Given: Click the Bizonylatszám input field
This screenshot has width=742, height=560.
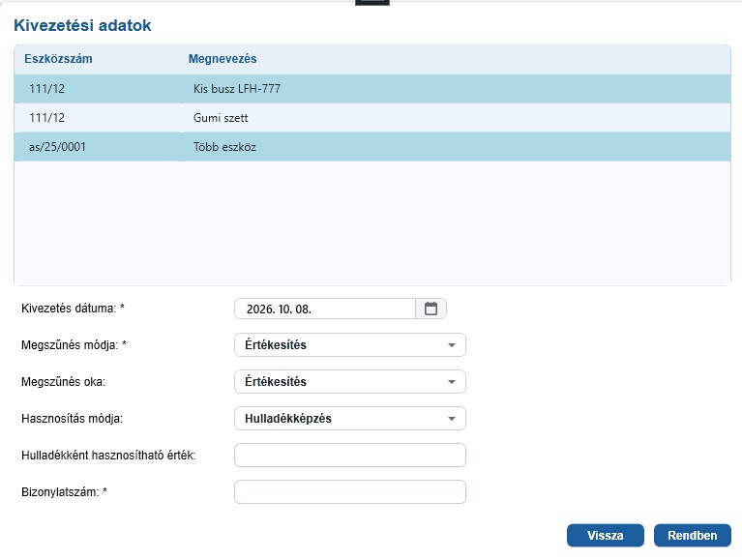Looking at the screenshot, I should click(x=350, y=492).
